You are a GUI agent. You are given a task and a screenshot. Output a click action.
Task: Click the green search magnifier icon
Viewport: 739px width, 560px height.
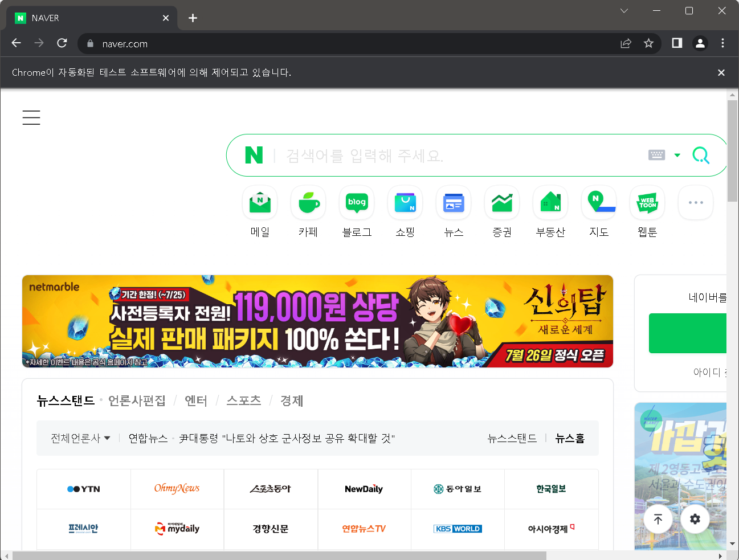[701, 155]
